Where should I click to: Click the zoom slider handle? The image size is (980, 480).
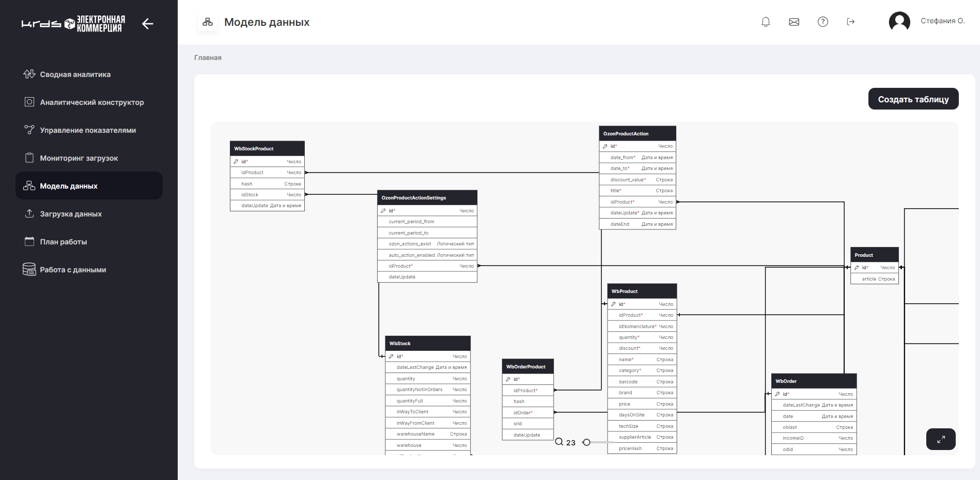(x=586, y=442)
